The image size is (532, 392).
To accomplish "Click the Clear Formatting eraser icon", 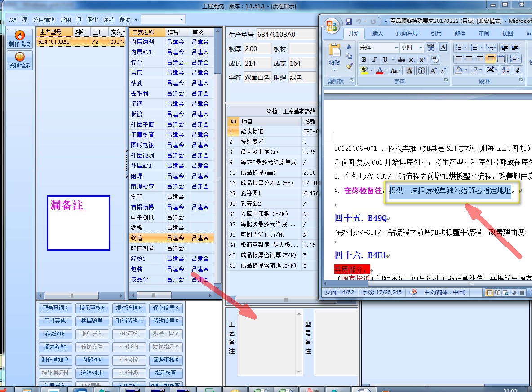I will pos(434,60).
